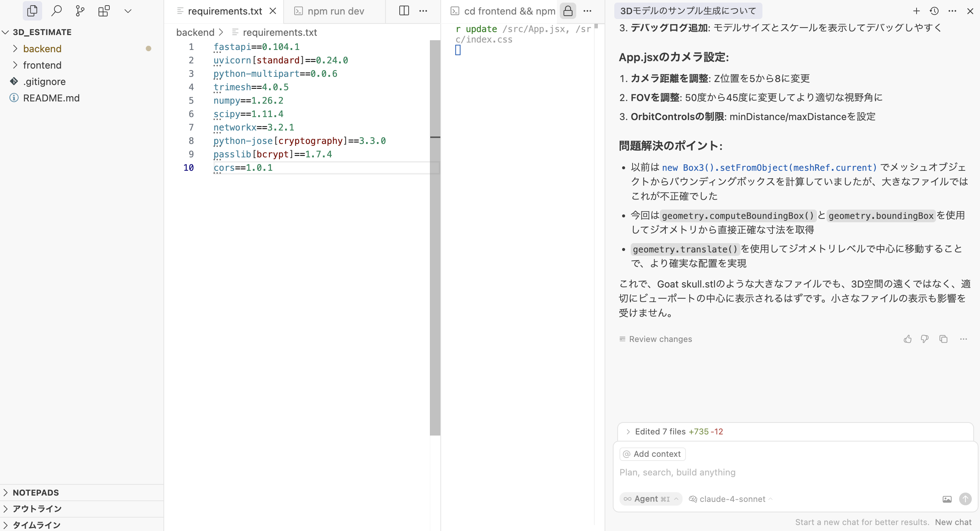Viewport: 980px width, 531px height.
Task: Focus the Plan, search, build anything input
Action: pyautogui.click(x=795, y=472)
